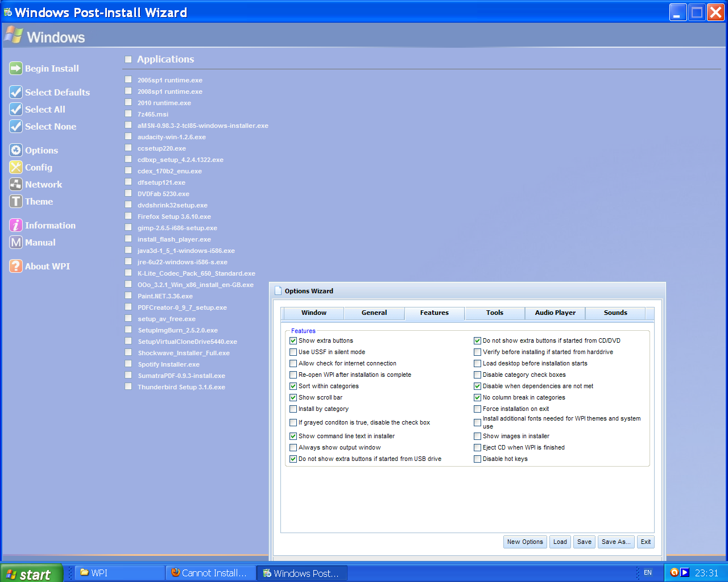The image size is (728, 582).
Task: Click the Theme T icon
Action: [16, 201]
